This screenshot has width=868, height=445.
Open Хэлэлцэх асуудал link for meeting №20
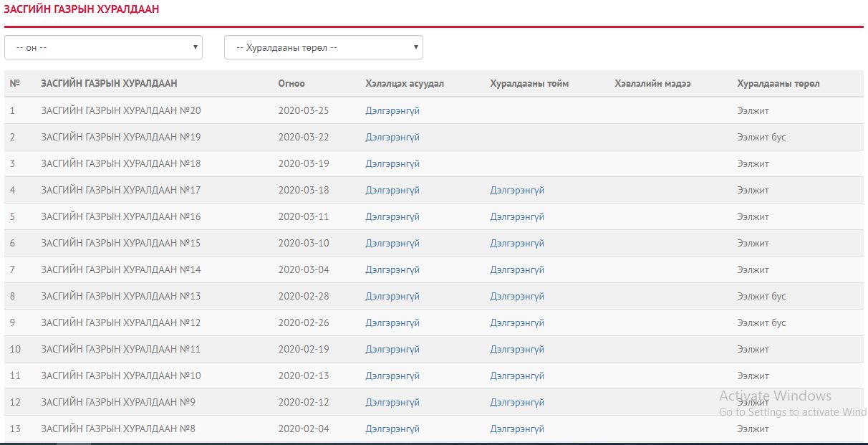pos(392,111)
